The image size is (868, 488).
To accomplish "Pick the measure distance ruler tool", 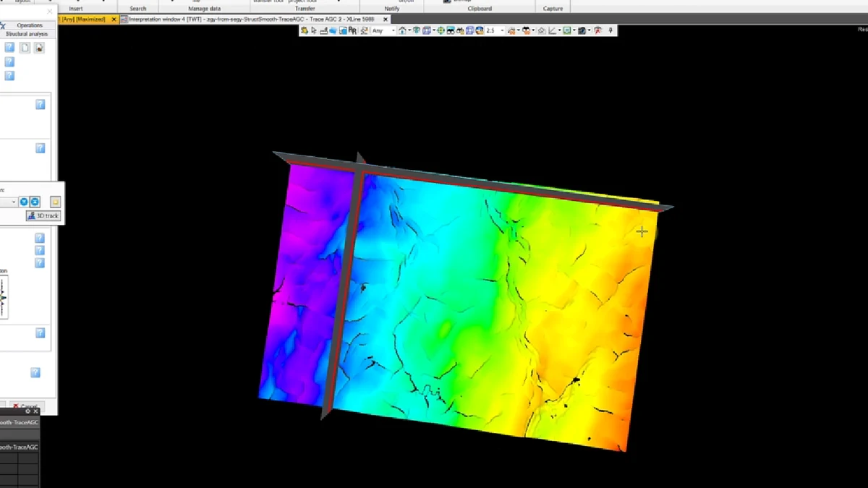I will (x=323, y=30).
